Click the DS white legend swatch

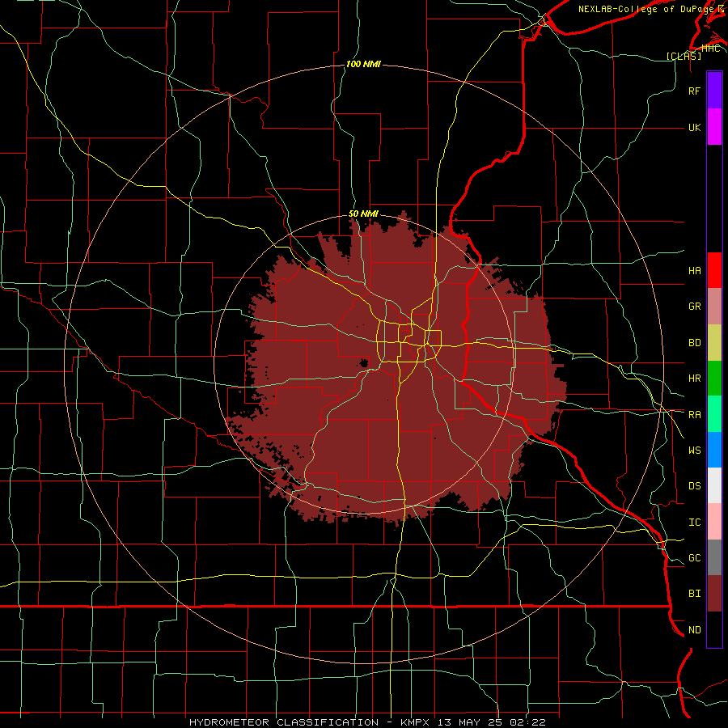click(x=714, y=485)
